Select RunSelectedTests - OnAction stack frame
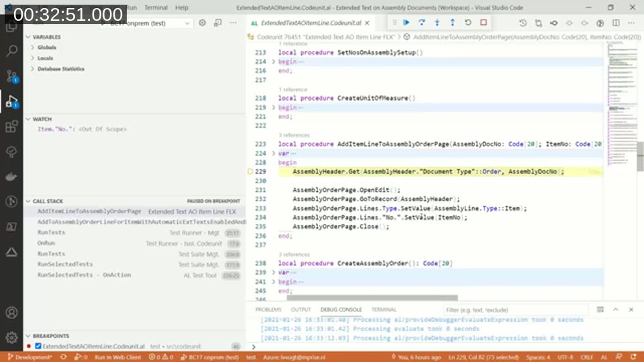This screenshot has width=644, height=362. coord(135,275)
